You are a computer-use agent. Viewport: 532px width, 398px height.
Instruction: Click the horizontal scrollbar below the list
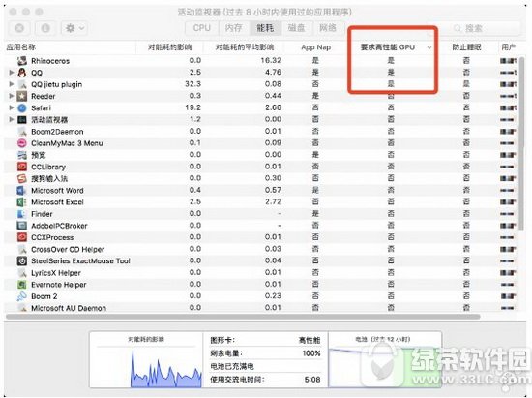(243, 317)
